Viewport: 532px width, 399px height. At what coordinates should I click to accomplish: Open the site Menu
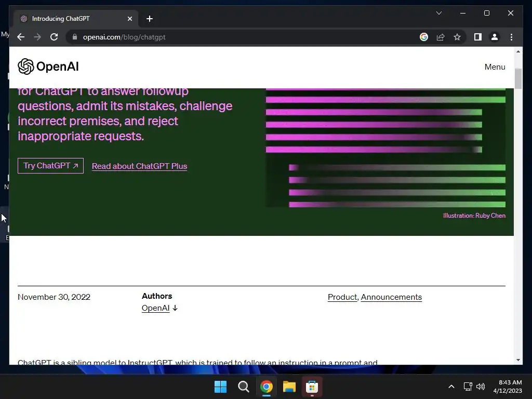[495, 67]
